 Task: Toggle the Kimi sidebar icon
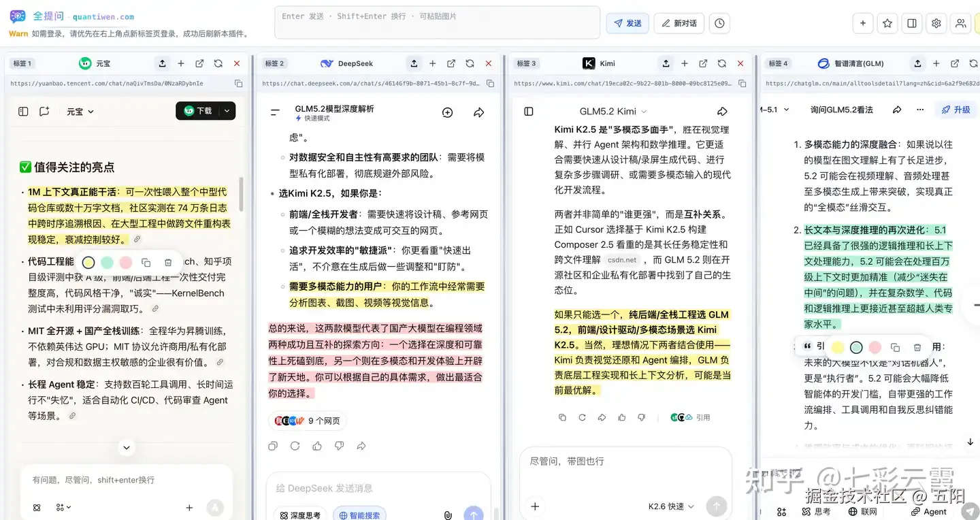529,111
